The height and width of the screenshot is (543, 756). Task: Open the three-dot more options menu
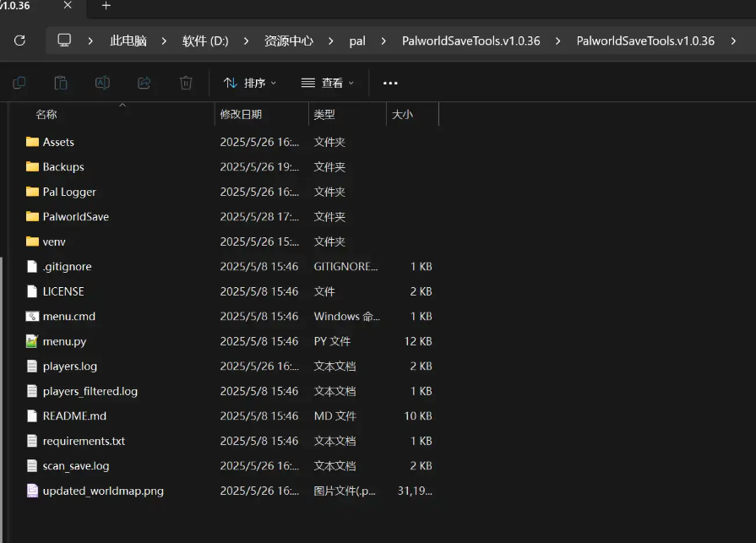point(390,83)
